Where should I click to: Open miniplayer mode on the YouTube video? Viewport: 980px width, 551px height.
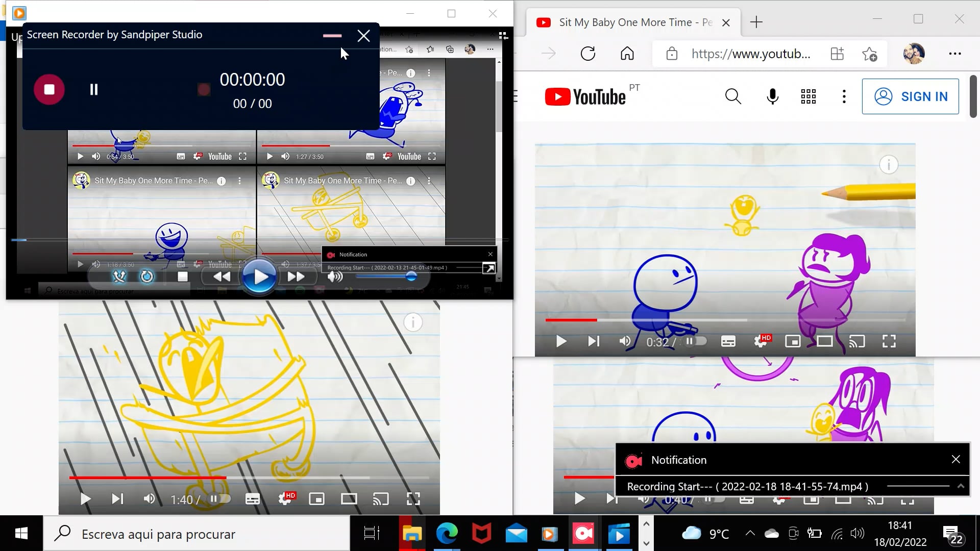(x=793, y=341)
